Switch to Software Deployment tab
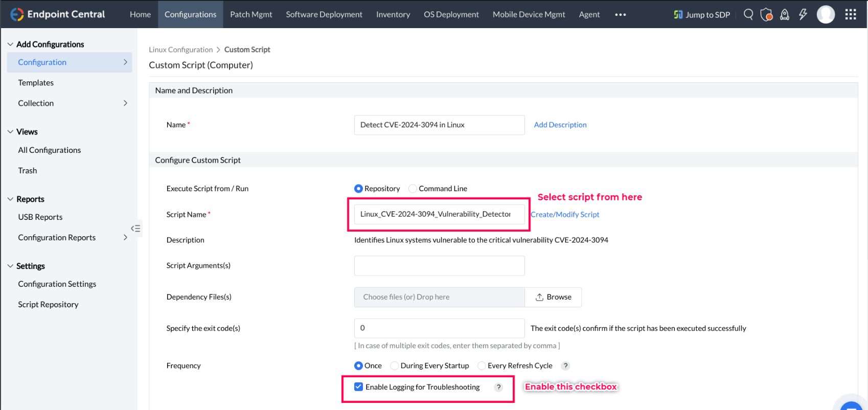The width and height of the screenshot is (868, 410). pos(324,14)
